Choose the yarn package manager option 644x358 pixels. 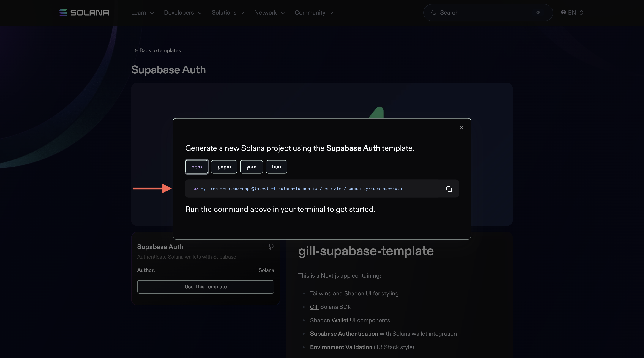(251, 167)
